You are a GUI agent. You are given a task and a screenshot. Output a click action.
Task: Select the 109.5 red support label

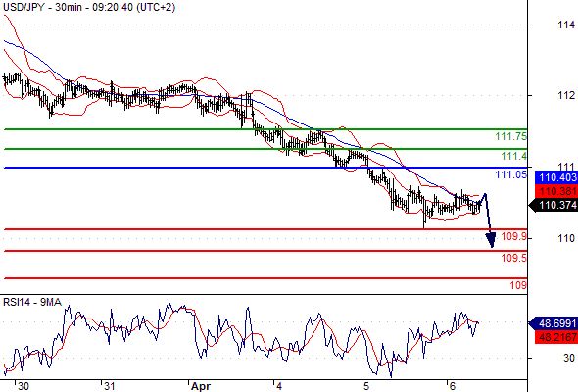[x=514, y=258]
